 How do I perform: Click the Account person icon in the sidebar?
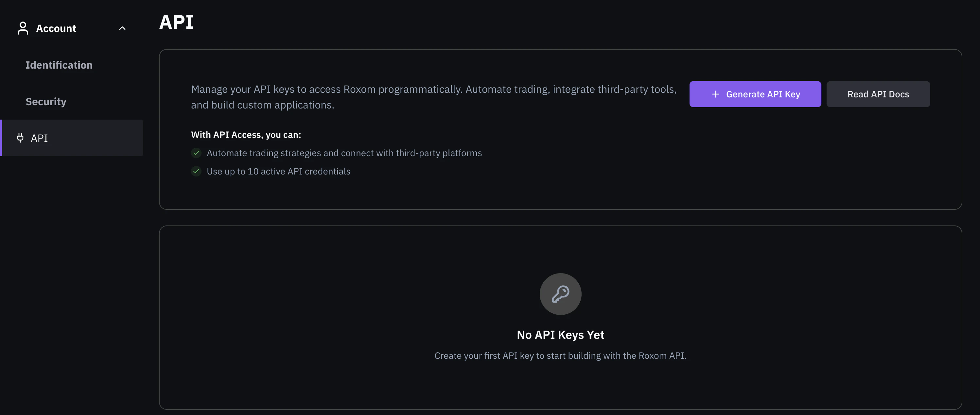23,28
